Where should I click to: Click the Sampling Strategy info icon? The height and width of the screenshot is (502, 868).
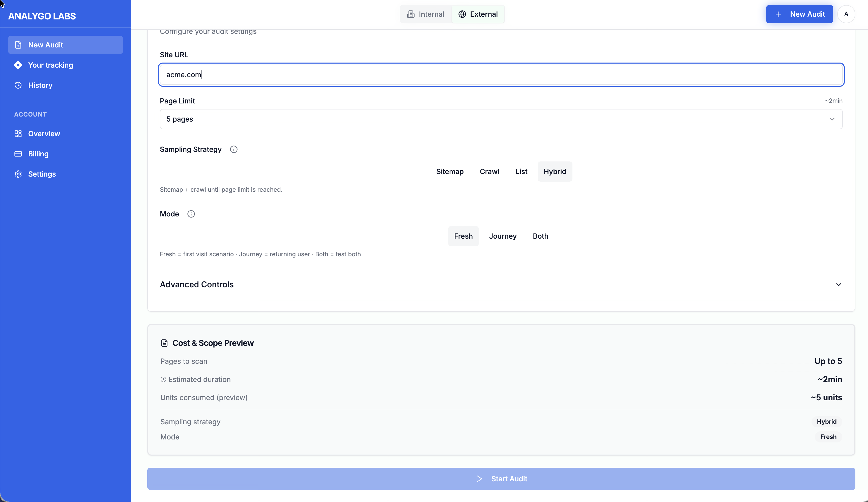(234, 149)
